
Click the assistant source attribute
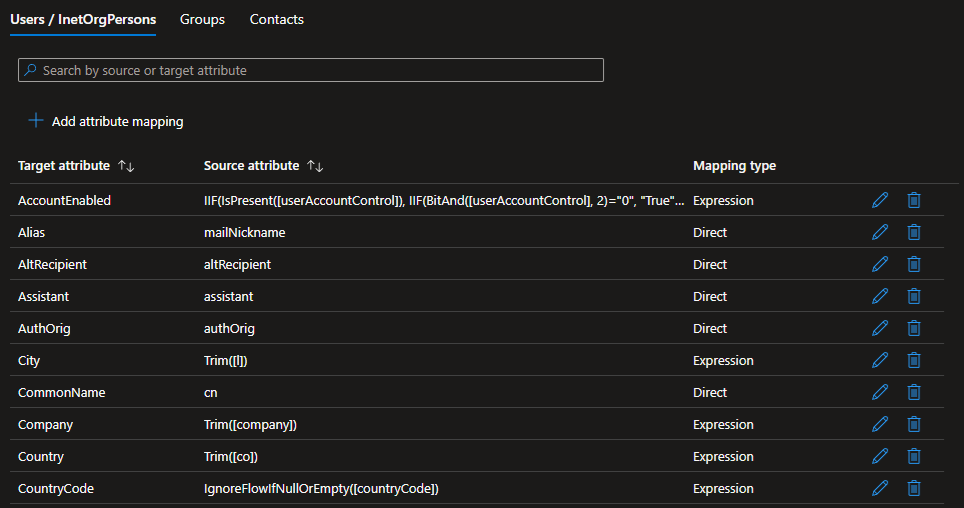229,296
